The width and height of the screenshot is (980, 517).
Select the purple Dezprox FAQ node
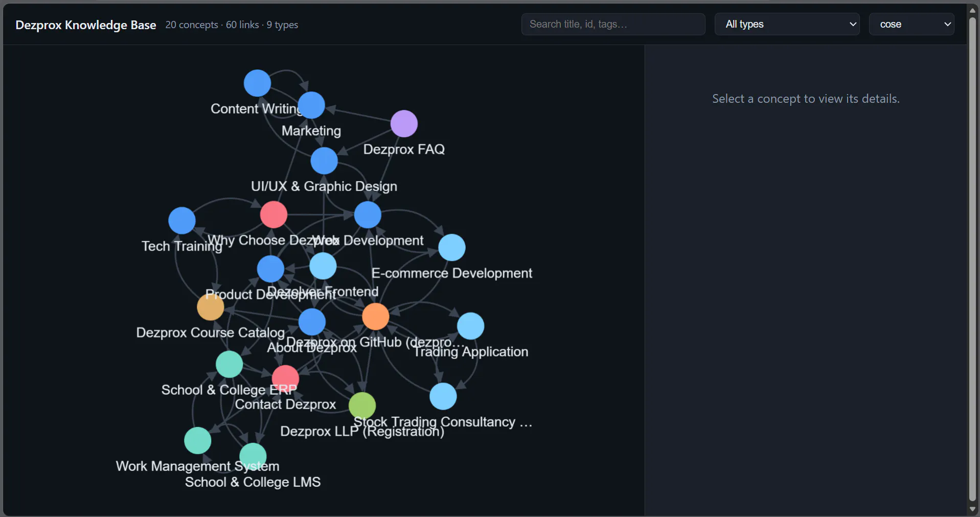pos(404,124)
